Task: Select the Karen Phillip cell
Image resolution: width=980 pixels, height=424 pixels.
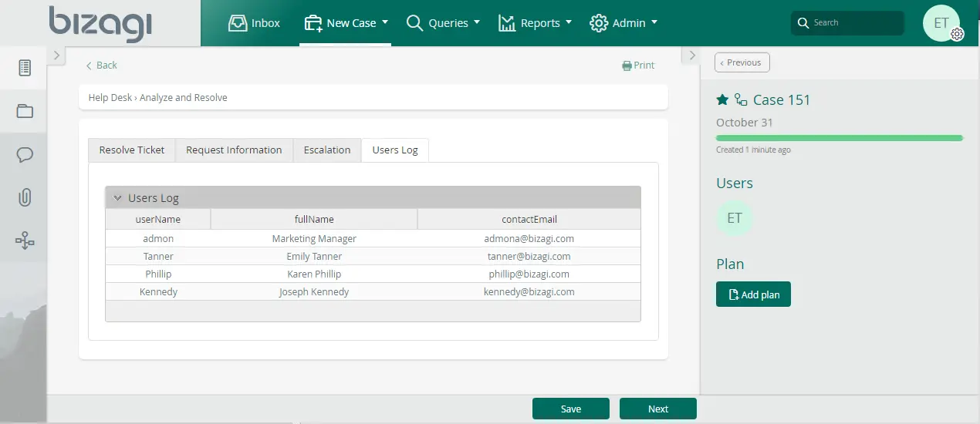Action: click(x=314, y=274)
